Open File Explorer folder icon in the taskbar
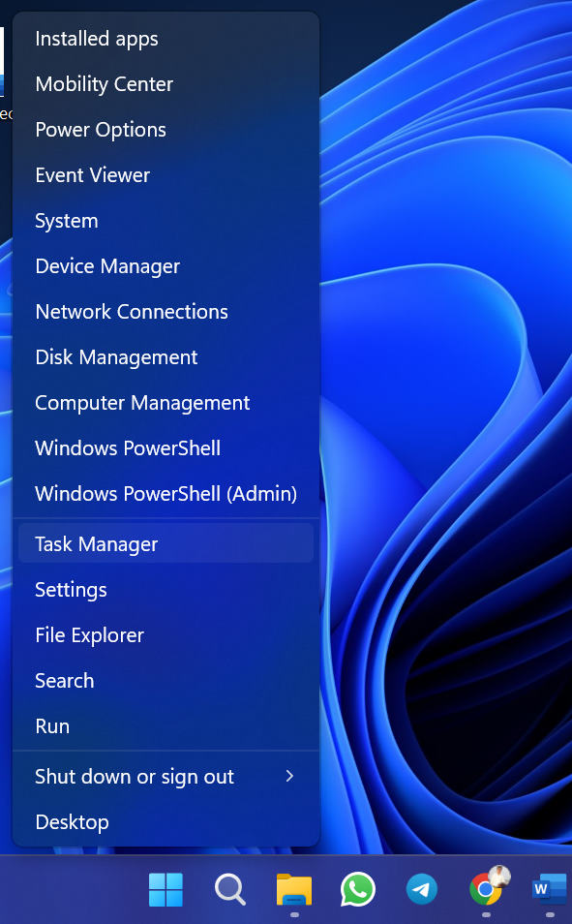572x924 pixels. (x=294, y=890)
